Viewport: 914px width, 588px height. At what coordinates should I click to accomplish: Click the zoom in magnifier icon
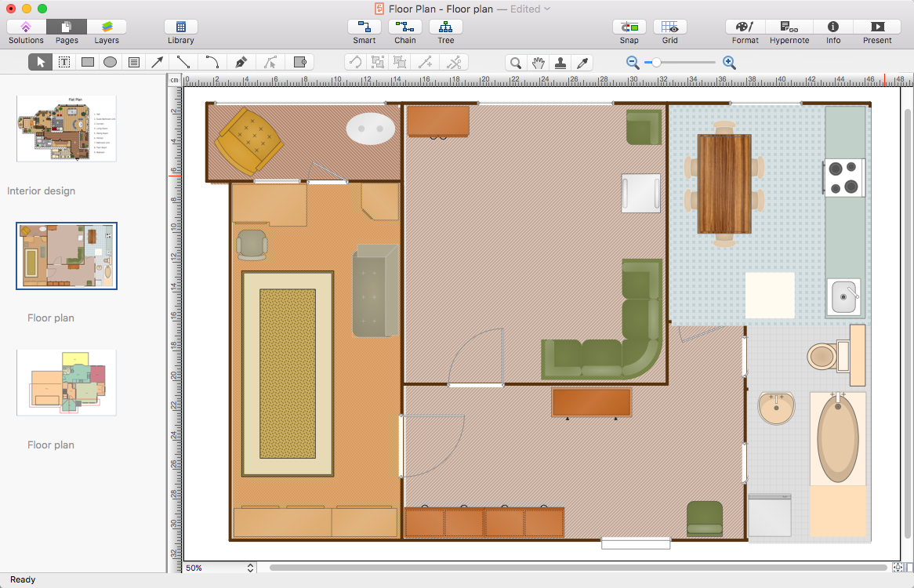[x=729, y=63]
